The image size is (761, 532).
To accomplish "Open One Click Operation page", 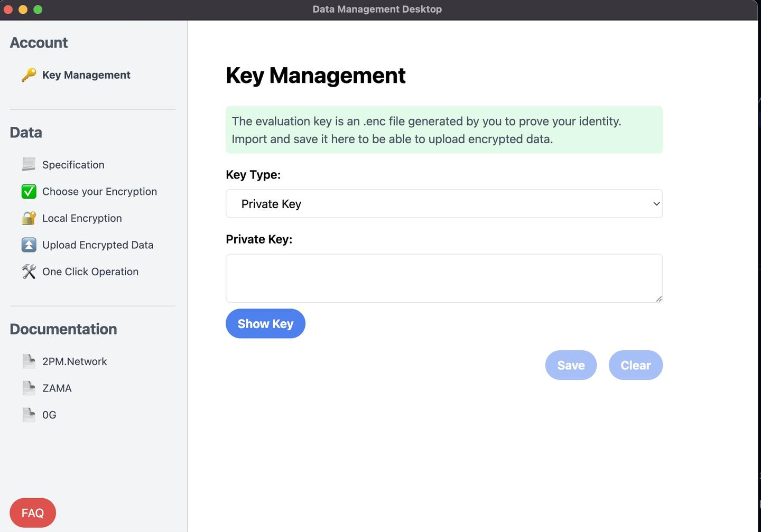I will (x=90, y=272).
